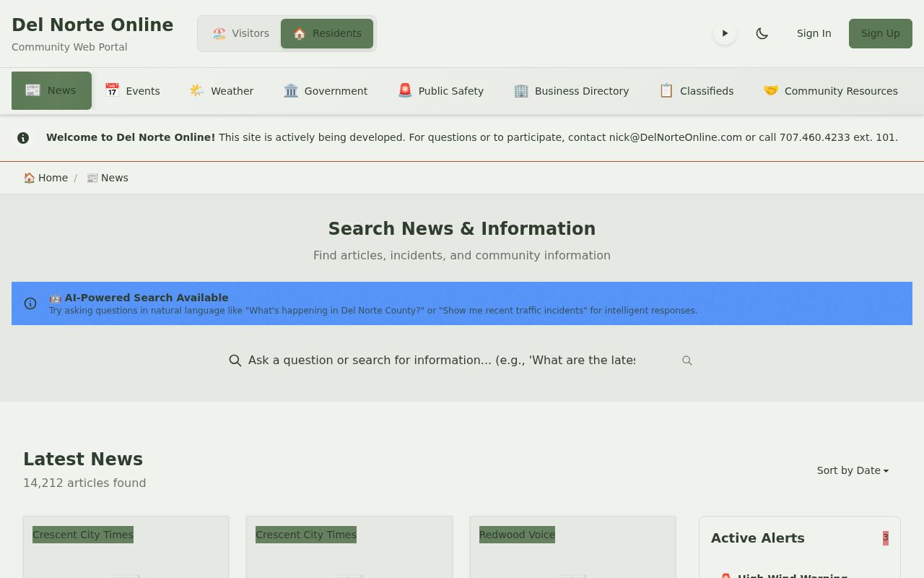924x578 pixels.
Task: Click the '14,212 articles found' text
Action: point(84,483)
